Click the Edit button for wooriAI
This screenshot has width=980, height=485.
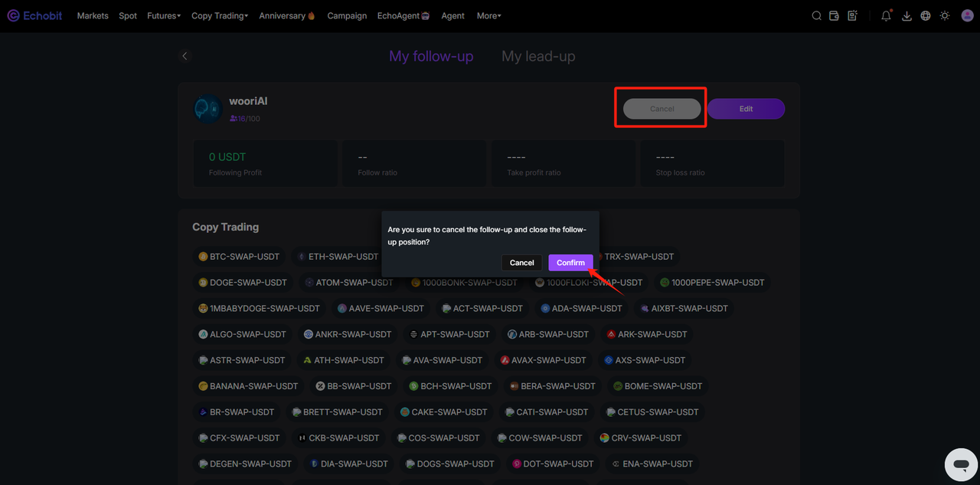(746, 109)
